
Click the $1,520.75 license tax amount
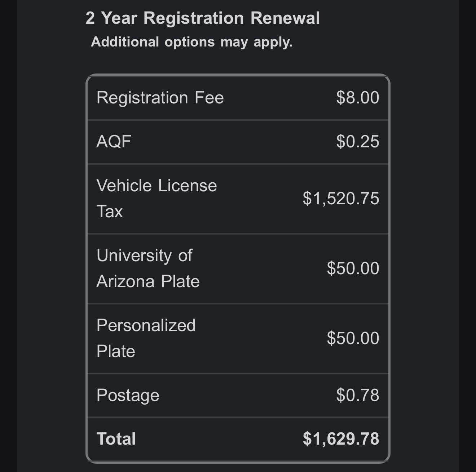click(x=341, y=199)
